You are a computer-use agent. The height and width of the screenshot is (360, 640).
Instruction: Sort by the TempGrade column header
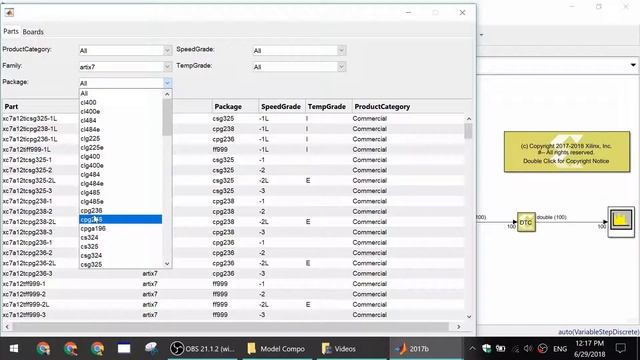tap(328, 107)
